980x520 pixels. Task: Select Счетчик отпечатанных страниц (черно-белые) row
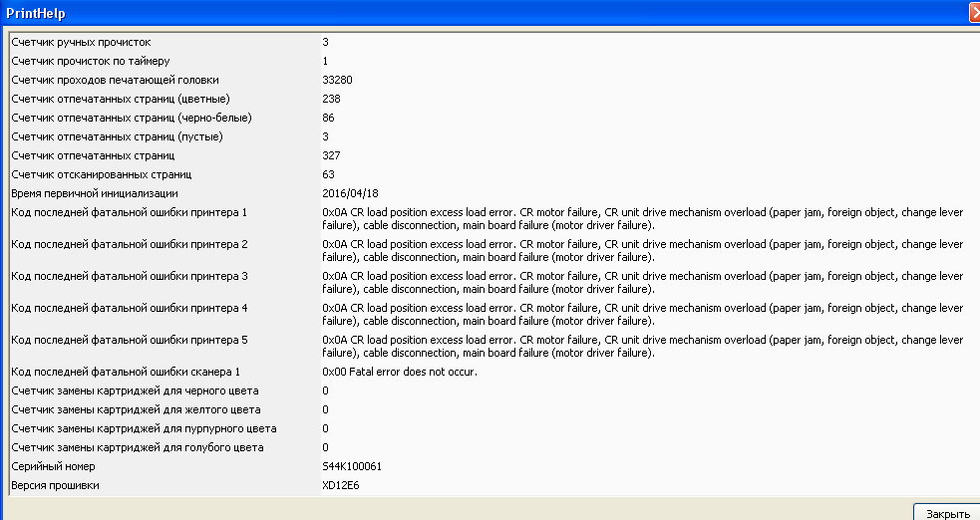pyautogui.click(x=131, y=118)
